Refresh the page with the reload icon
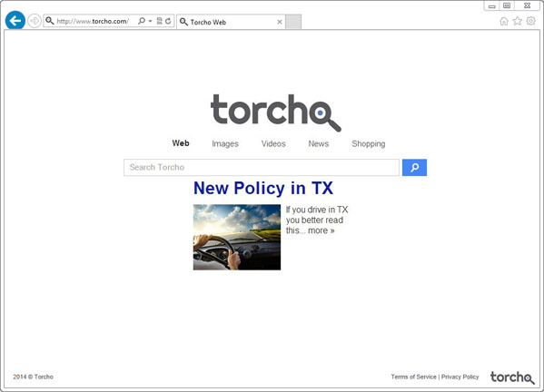544x392 pixels. (168, 21)
